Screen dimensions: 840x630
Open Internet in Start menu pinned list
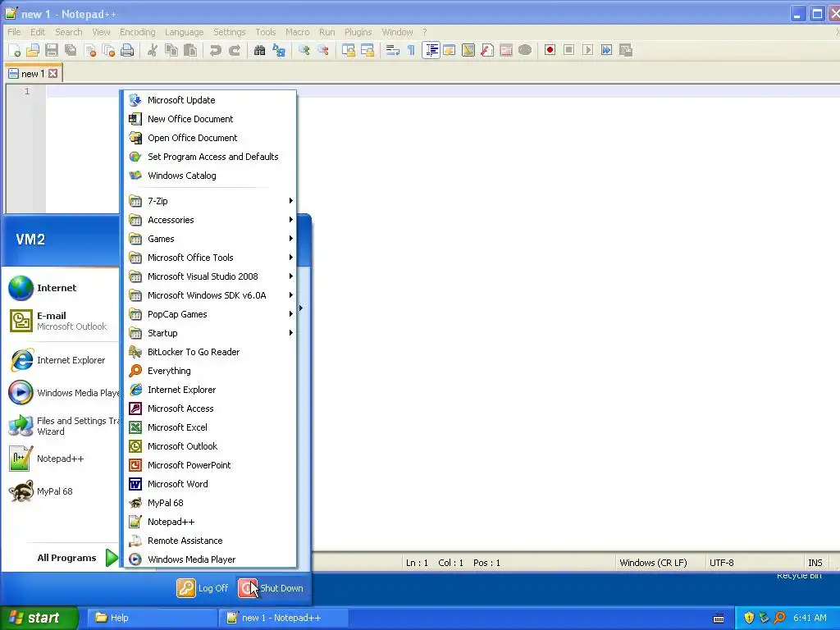pos(62,288)
